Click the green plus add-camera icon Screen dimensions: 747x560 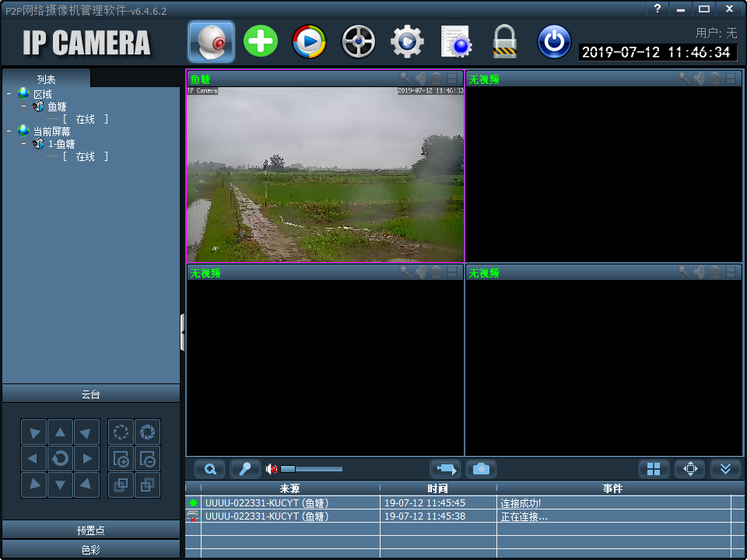coord(261,41)
